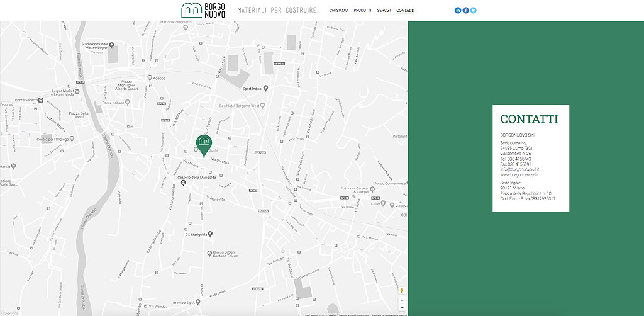Click the Google logo on the map
The width and height of the screenshot is (644, 316).
(9, 313)
